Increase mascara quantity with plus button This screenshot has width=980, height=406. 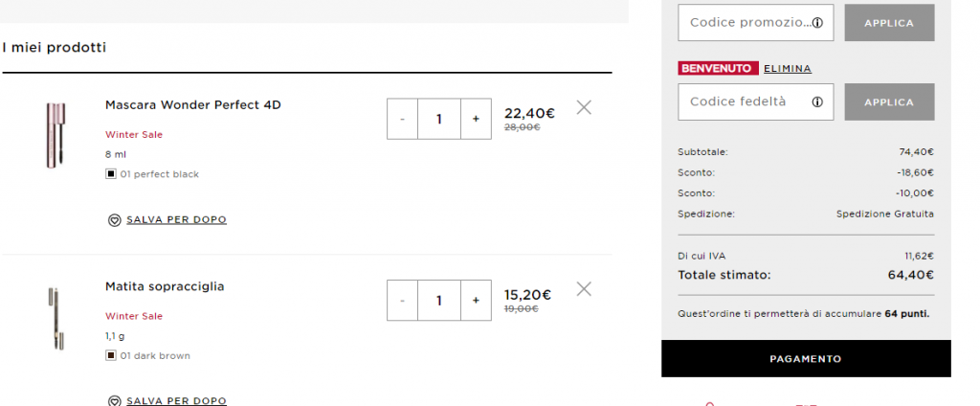pos(476,119)
